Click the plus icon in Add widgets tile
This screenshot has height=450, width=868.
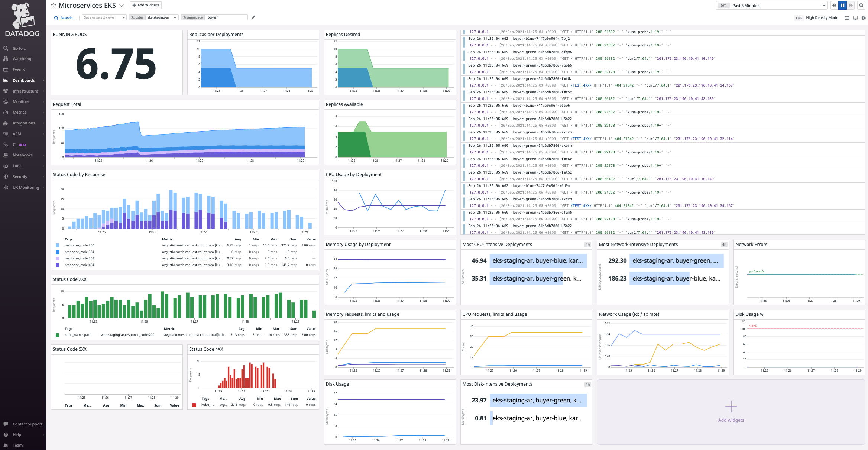pyautogui.click(x=731, y=407)
